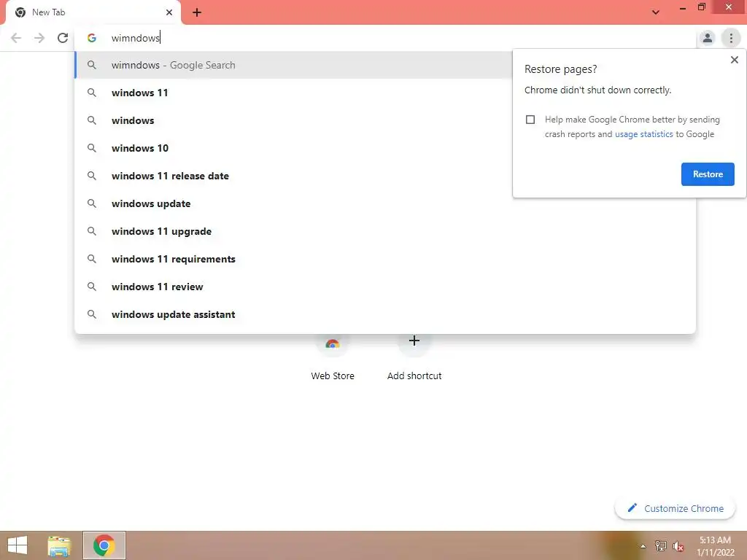The image size is (747, 560).
Task: Open the Windows Start button
Action: [x=18, y=545]
